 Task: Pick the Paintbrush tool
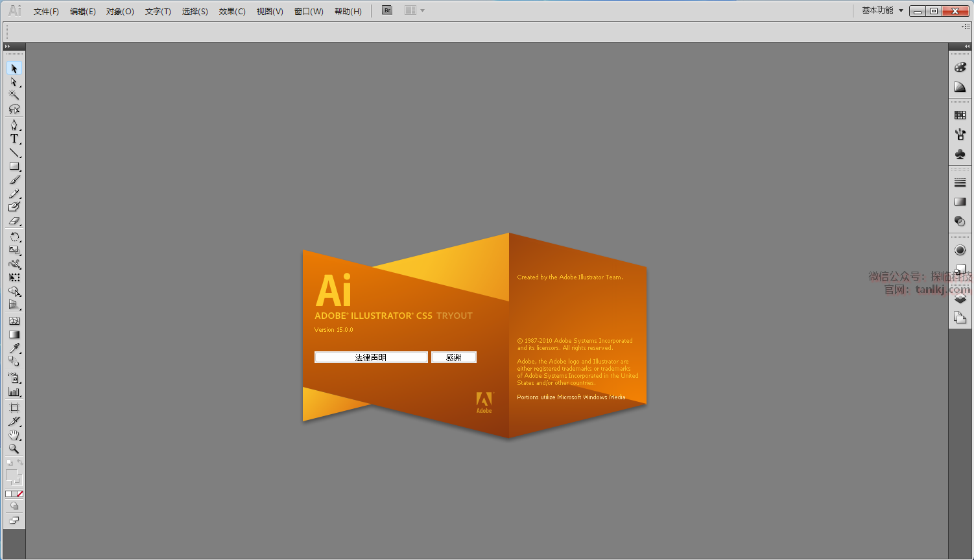14,180
